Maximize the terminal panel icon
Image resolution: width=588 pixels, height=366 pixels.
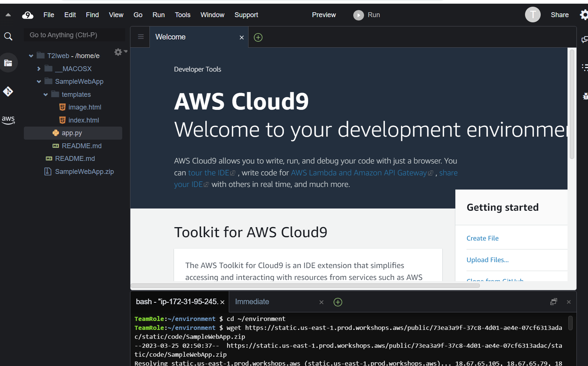point(554,302)
